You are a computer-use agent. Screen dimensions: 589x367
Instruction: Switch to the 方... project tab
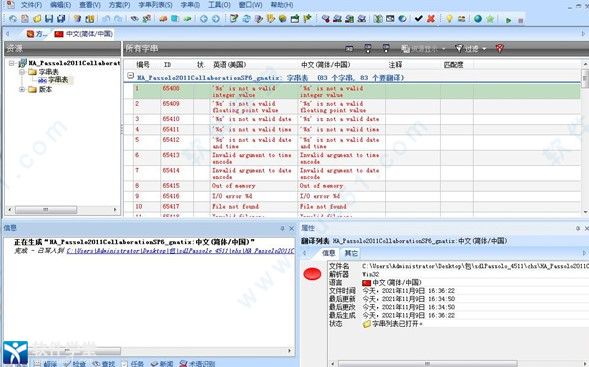click(x=37, y=34)
